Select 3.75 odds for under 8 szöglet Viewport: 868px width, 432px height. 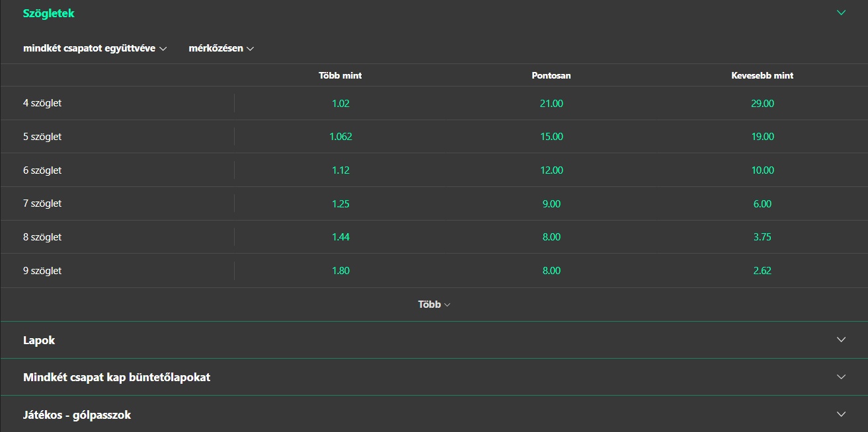[x=762, y=237]
